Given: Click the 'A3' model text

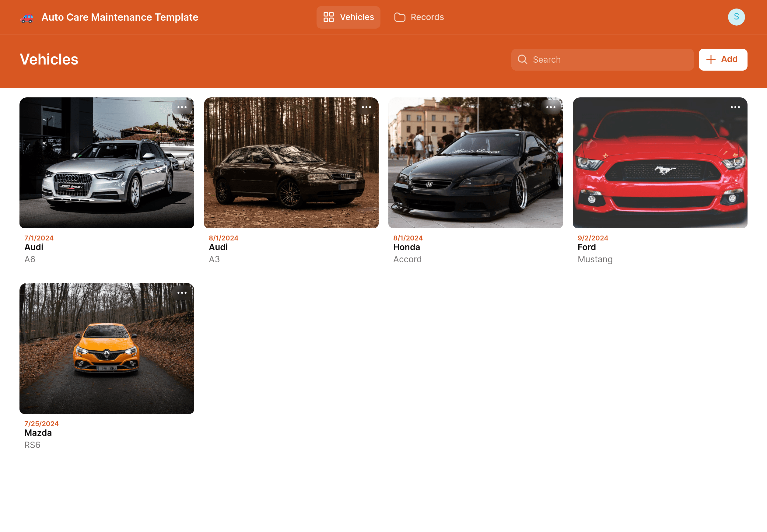Looking at the screenshot, I should [x=214, y=259].
